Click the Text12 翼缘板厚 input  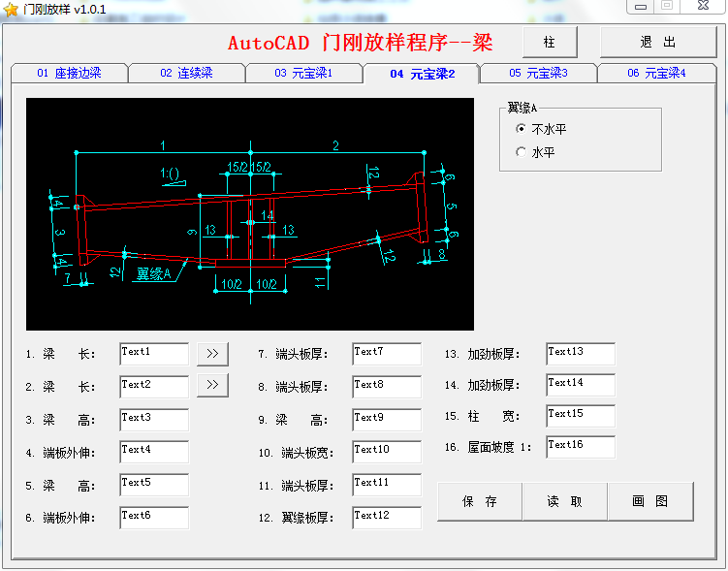(x=387, y=518)
